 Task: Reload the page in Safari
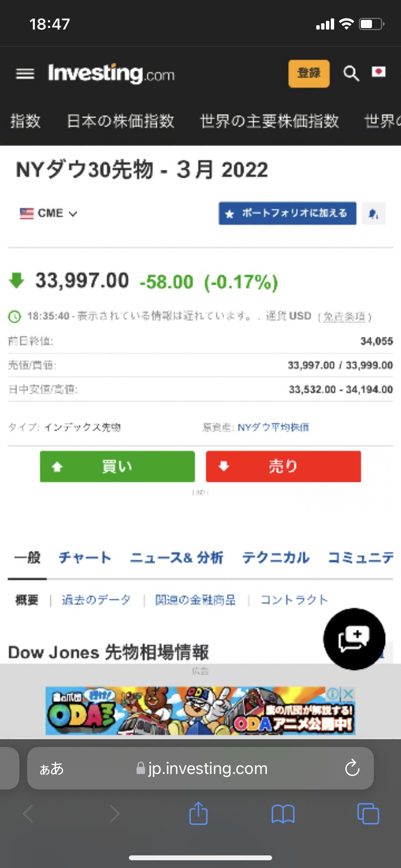pos(352,768)
